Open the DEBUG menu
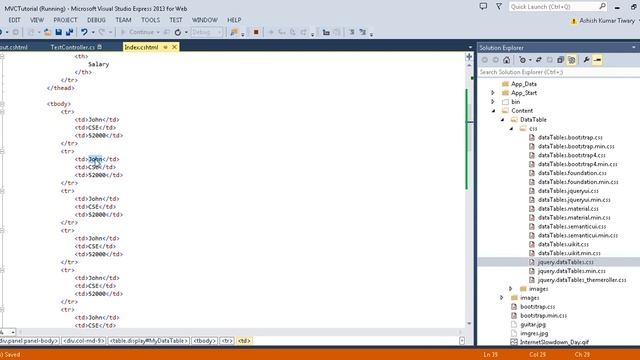The image size is (640, 360). (96, 20)
